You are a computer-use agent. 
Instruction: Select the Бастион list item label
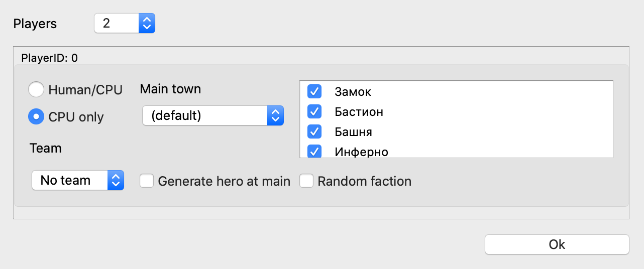(359, 111)
